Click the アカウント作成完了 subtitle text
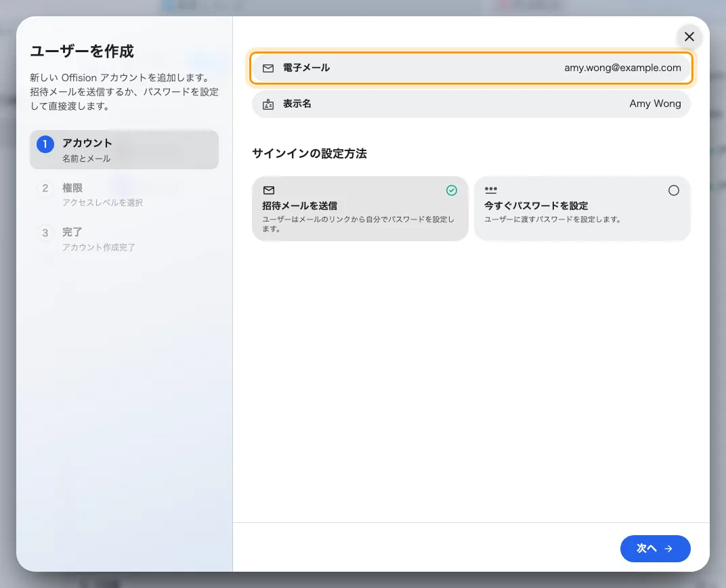The image size is (726, 588). click(x=99, y=247)
